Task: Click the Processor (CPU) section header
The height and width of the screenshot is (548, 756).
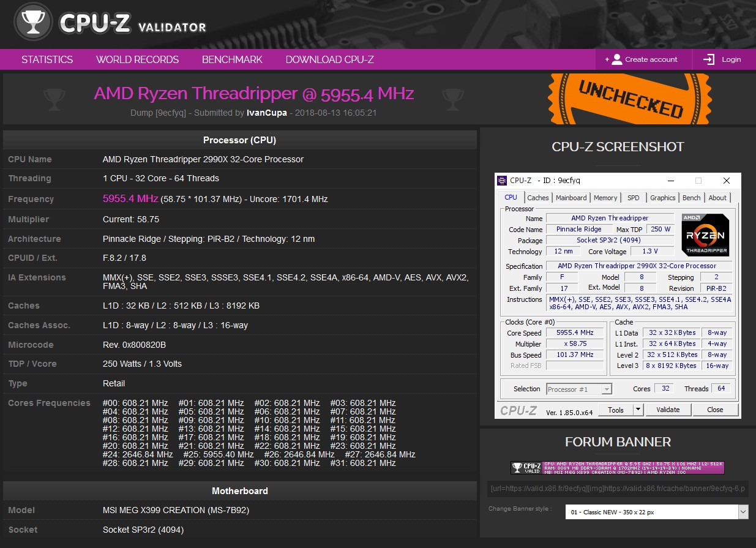Action: coord(240,140)
